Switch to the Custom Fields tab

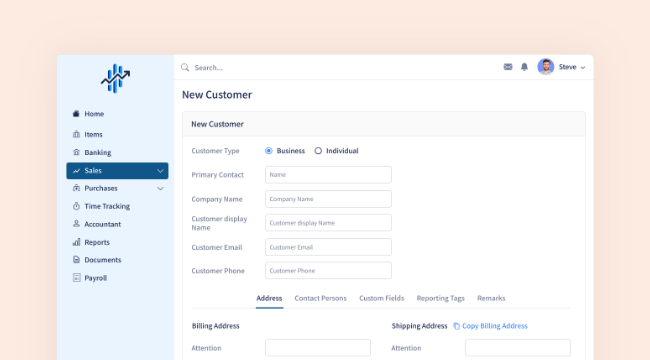[x=381, y=298]
